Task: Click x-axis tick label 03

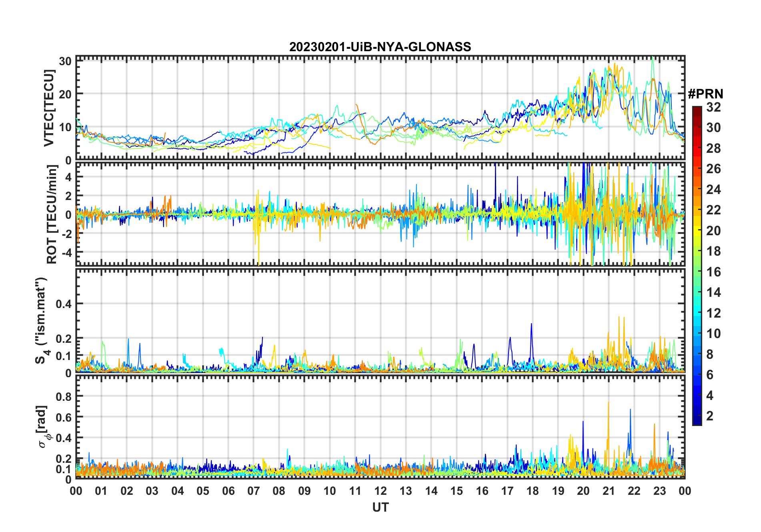Action: pos(152,491)
